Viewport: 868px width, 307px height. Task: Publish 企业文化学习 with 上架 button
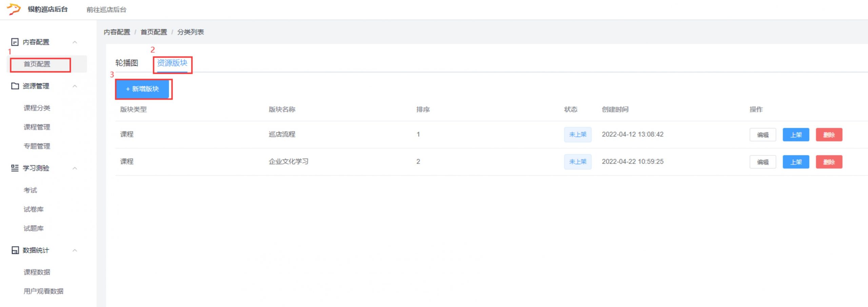coord(795,162)
